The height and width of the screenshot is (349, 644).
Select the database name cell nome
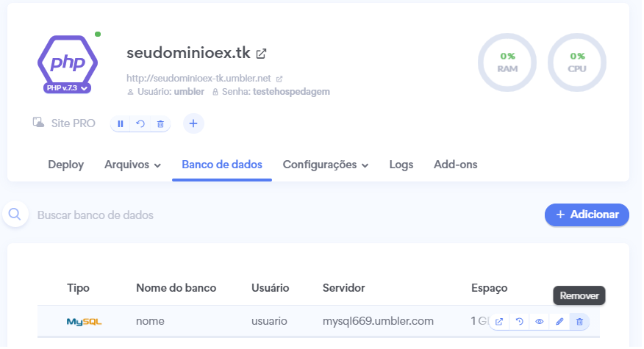150,321
